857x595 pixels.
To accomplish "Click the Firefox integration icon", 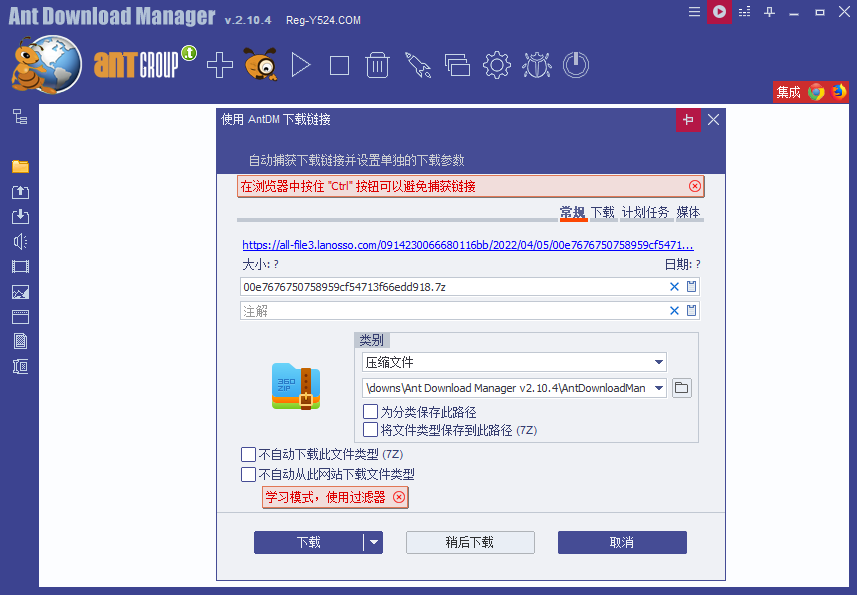I will click(x=838, y=91).
